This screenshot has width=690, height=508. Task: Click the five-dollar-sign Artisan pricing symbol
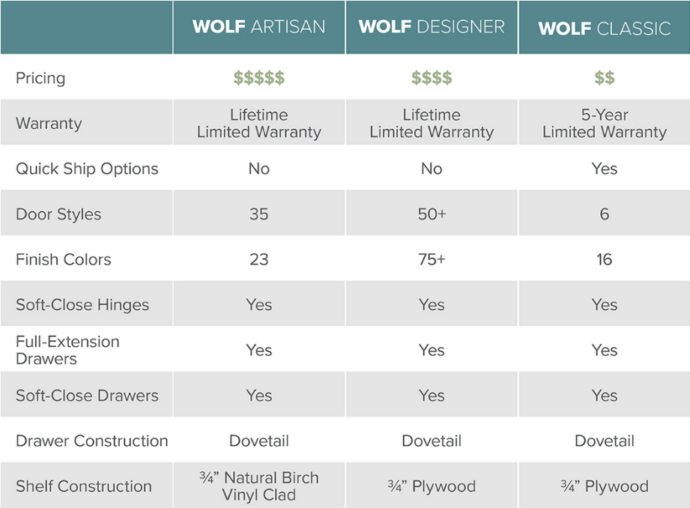point(259,78)
